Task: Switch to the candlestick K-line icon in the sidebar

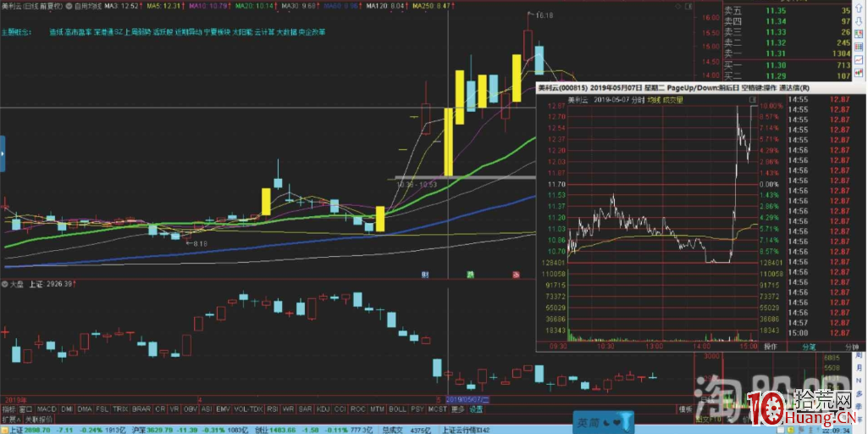Action: coord(859,73)
